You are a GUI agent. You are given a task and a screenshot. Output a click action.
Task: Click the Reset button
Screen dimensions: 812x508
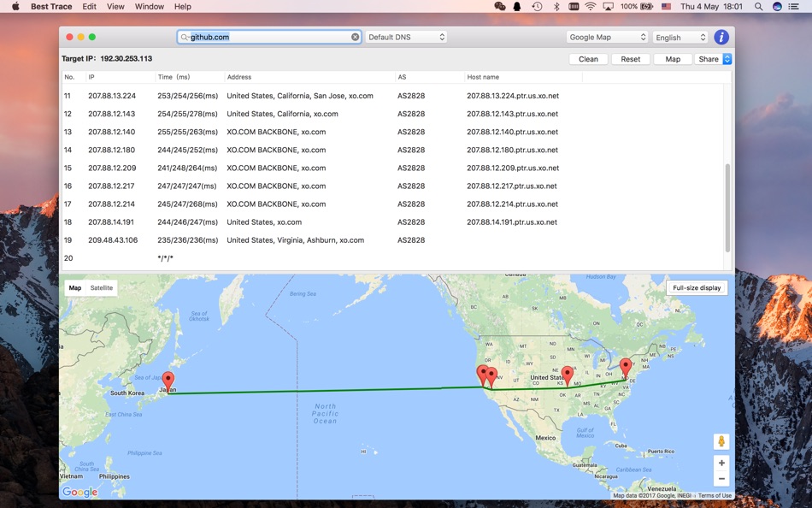[630, 59]
